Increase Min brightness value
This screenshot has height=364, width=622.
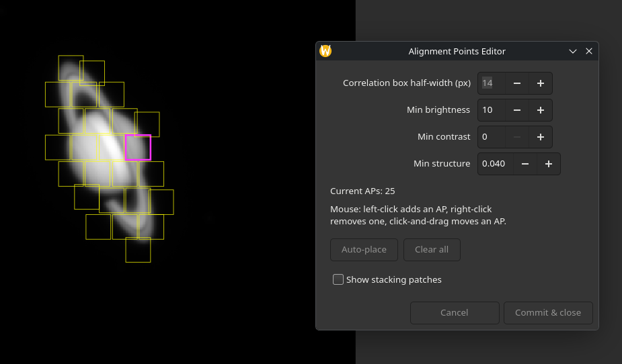coord(540,110)
